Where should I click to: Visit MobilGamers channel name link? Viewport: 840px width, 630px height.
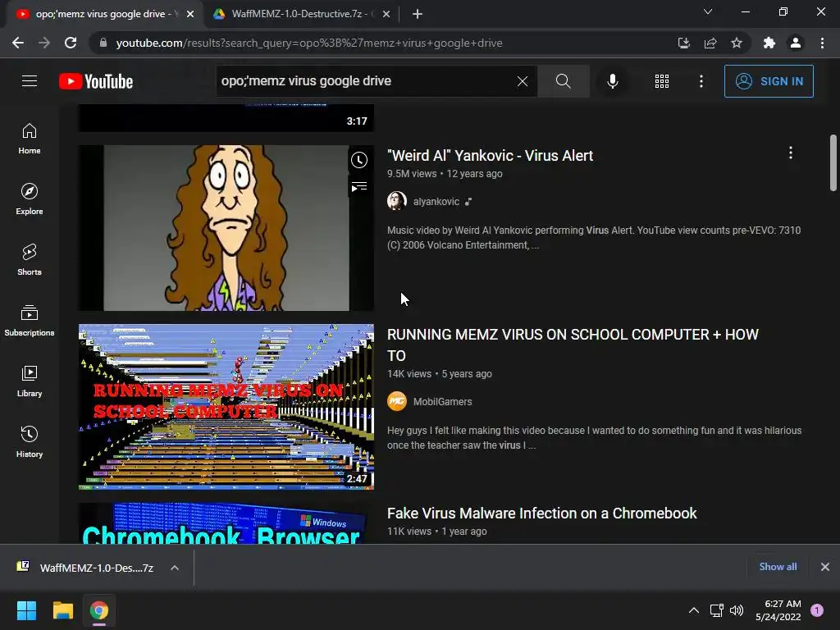(x=442, y=401)
